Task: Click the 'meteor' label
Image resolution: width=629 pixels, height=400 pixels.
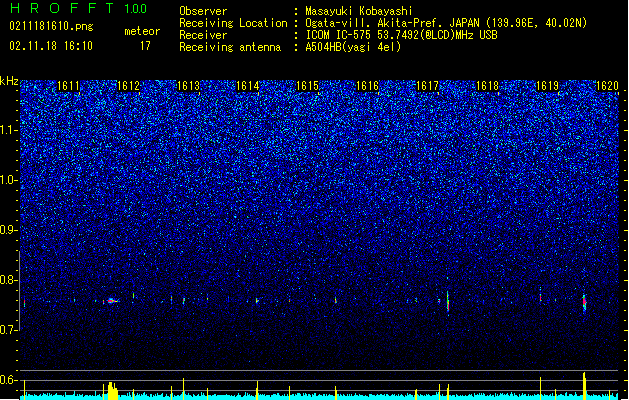Action: click(x=142, y=31)
